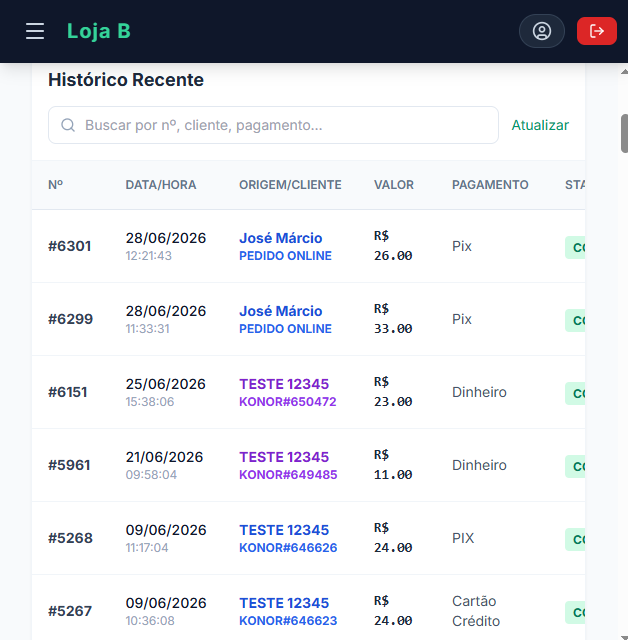Screen dimensions: 628x640
Task: Click the Pix payment of order #6301
Action: (462, 246)
